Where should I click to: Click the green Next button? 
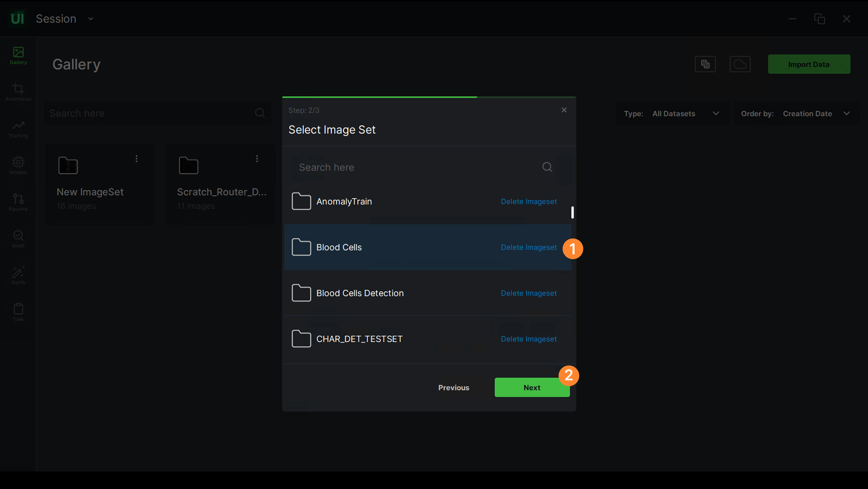tap(532, 388)
